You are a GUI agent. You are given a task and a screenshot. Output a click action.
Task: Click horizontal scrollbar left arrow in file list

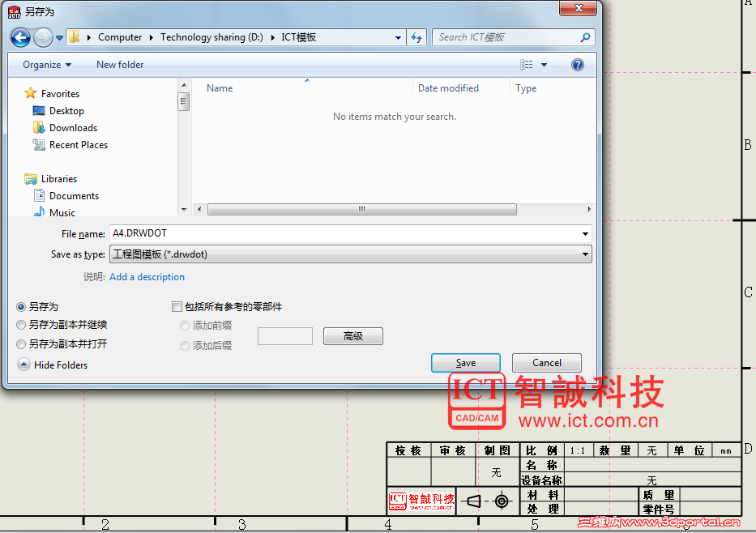point(199,209)
